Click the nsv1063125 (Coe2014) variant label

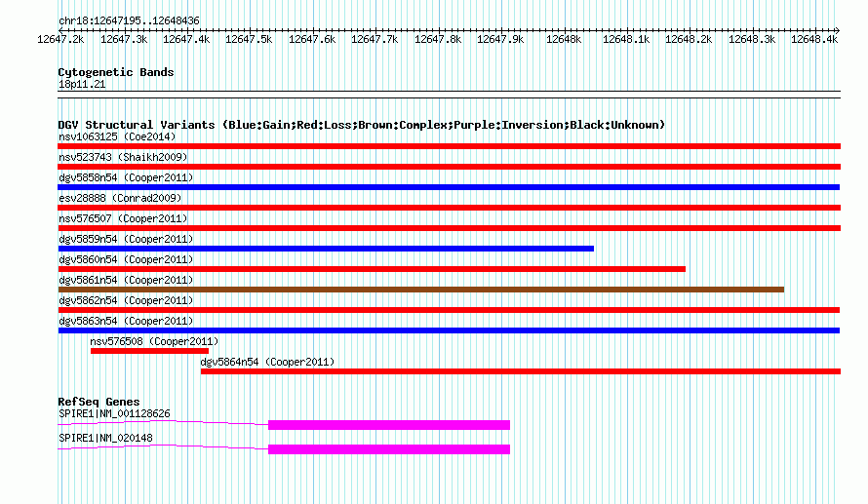[x=117, y=136]
